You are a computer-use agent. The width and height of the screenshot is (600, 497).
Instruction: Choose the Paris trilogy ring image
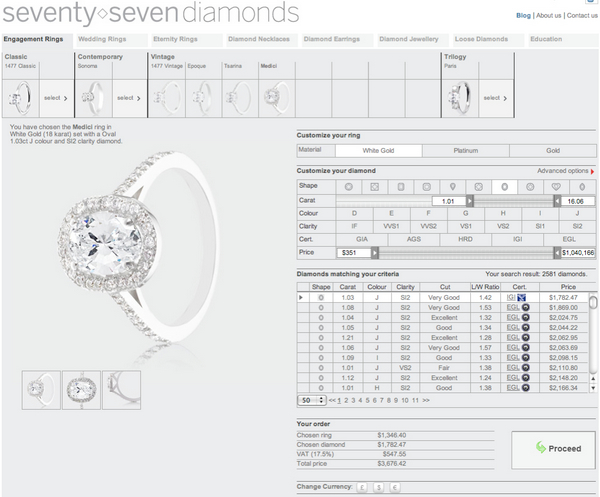460,98
